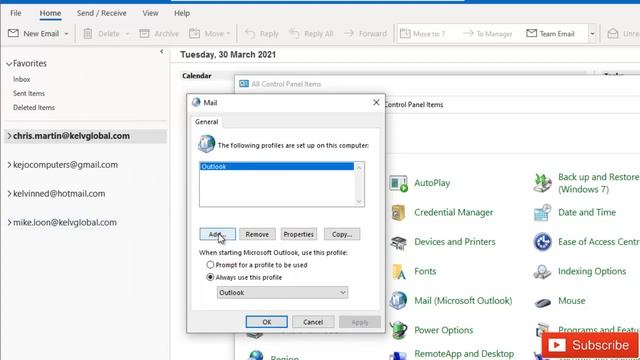Screen dimensions: 640x360
Task: Click the Ease of Access Centre icon
Action: (x=542, y=242)
